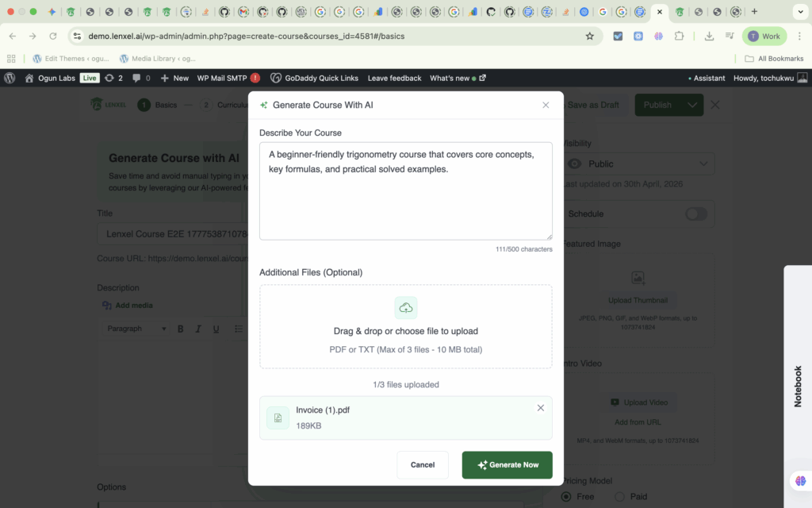Viewport: 812px width, 508px height.
Task: Click Upload Thumbnail button
Action: (x=638, y=300)
